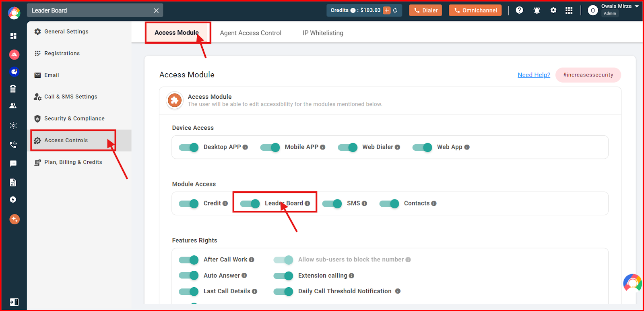Image resolution: width=644 pixels, height=311 pixels.
Task: Toggle Daily Call Threshold Notification switch
Action: [x=283, y=291]
